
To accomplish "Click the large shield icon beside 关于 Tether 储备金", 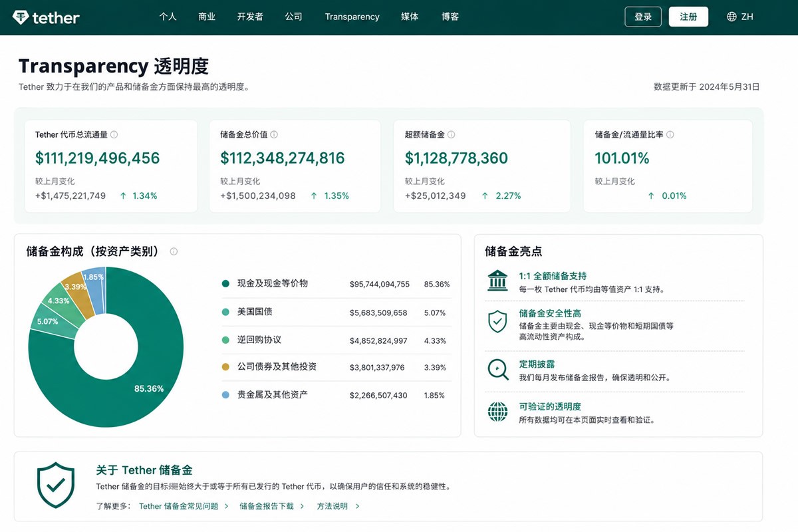I will click(56, 485).
